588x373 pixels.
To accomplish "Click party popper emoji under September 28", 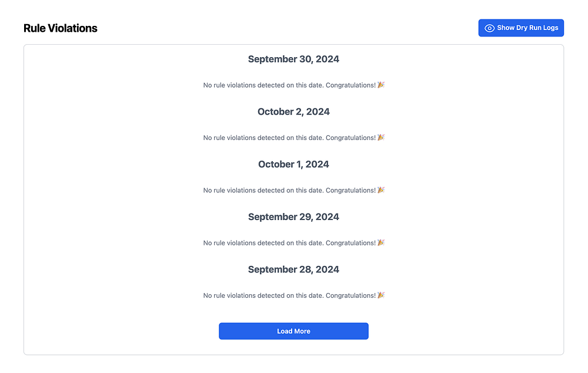I will (381, 295).
